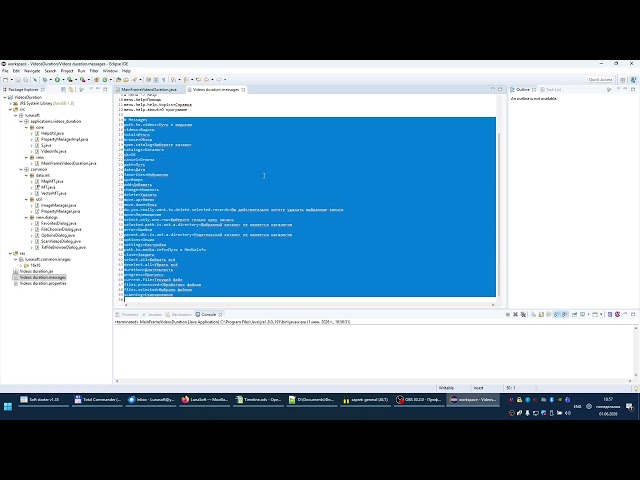This screenshot has height=480, width=640.
Task: Open Package Explorer View Menu dropdown
Action: tap(91, 89)
